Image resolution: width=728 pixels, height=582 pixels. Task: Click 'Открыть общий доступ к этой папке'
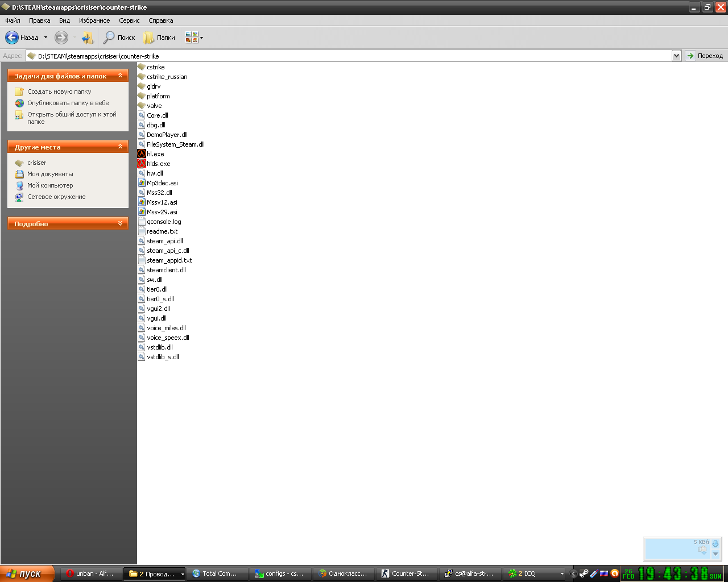tap(72, 118)
